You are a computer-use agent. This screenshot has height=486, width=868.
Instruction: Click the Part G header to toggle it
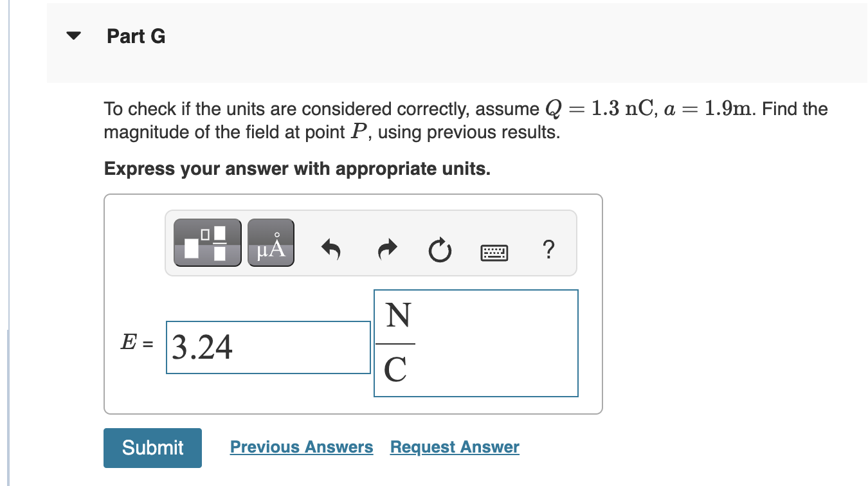tap(136, 37)
